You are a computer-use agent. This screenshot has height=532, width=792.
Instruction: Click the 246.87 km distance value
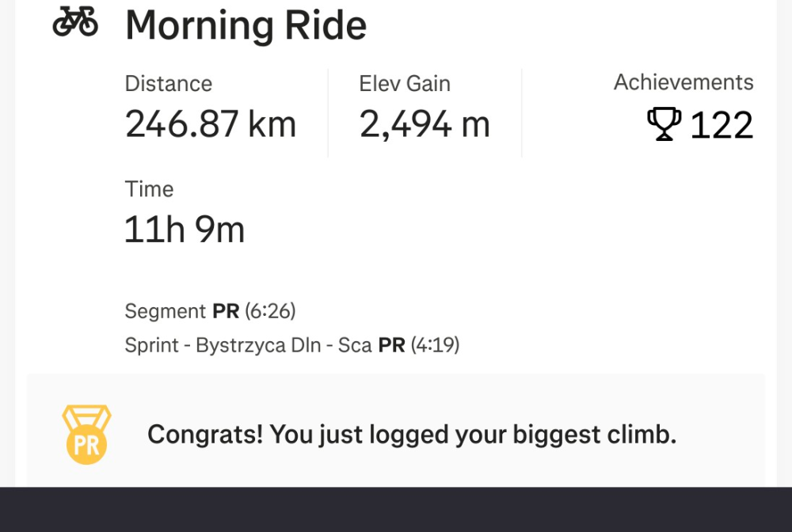(x=211, y=124)
